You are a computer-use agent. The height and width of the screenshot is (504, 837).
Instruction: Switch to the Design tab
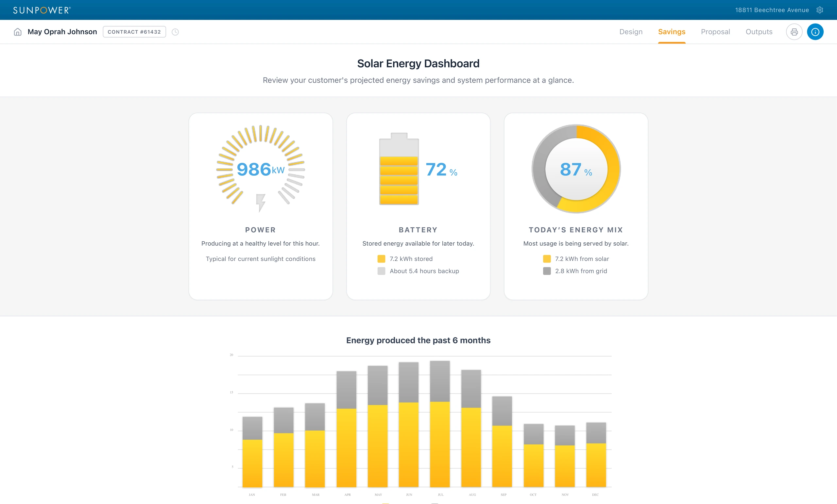(x=631, y=32)
